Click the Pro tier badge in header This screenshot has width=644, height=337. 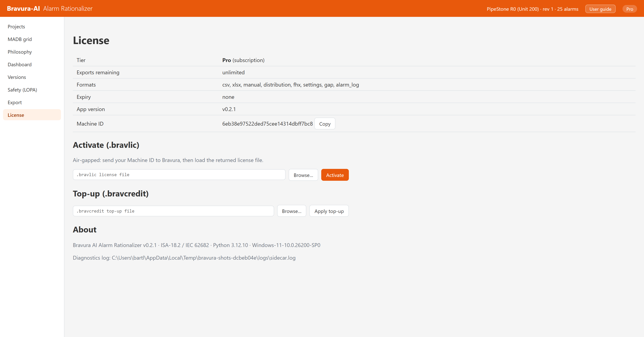tap(629, 9)
